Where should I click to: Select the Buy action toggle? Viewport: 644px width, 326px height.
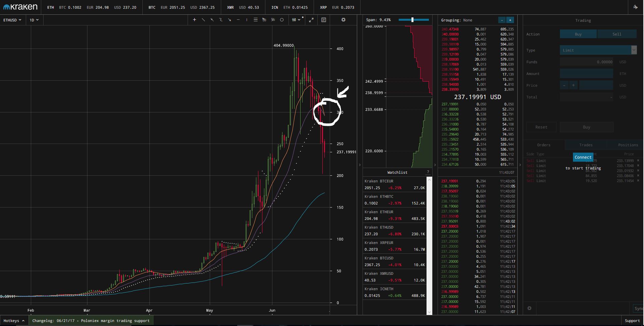point(578,34)
